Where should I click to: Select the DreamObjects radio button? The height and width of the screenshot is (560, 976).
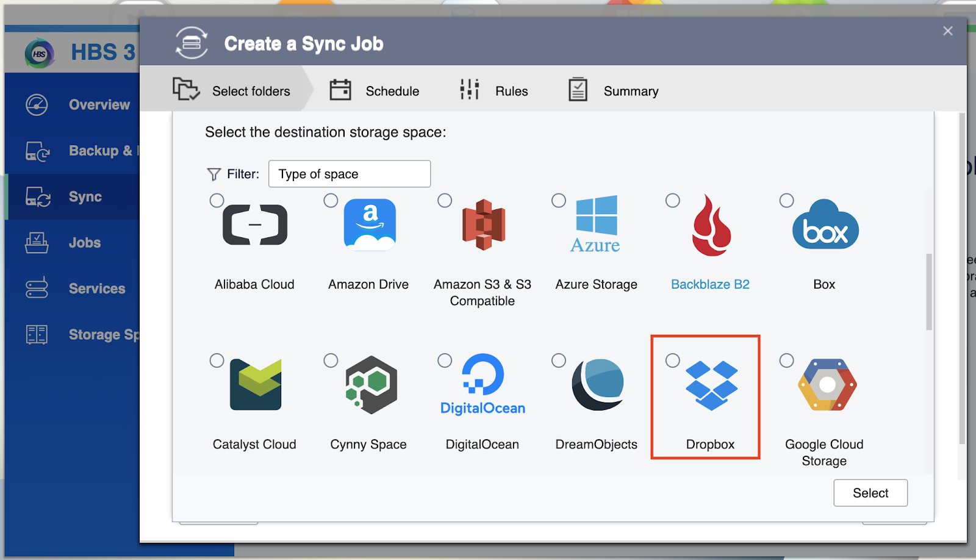tap(559, 361)
